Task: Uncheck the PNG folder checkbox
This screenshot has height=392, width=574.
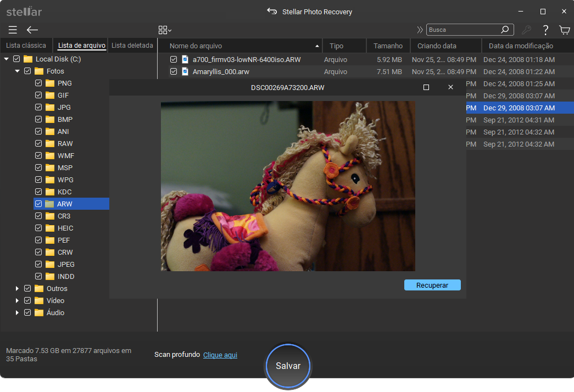Action: coord(38,83)
